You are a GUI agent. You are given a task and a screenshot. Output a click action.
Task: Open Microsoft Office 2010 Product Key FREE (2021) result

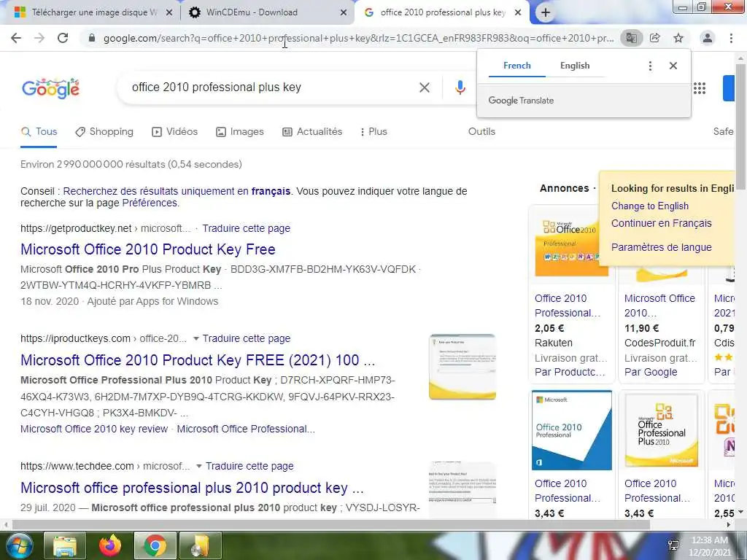(x=198, y=360)
